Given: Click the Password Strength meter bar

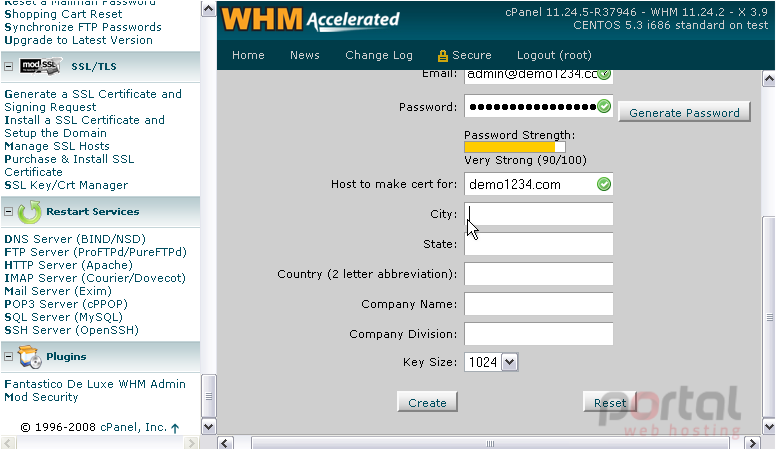Looking at the screenshot, I should [x=515, y=147].
